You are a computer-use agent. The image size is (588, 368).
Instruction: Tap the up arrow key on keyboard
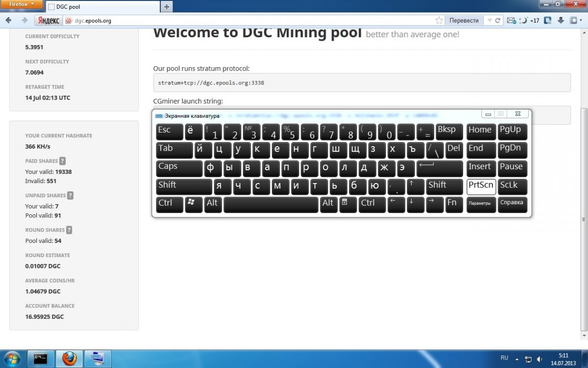[x=416, y=186]
